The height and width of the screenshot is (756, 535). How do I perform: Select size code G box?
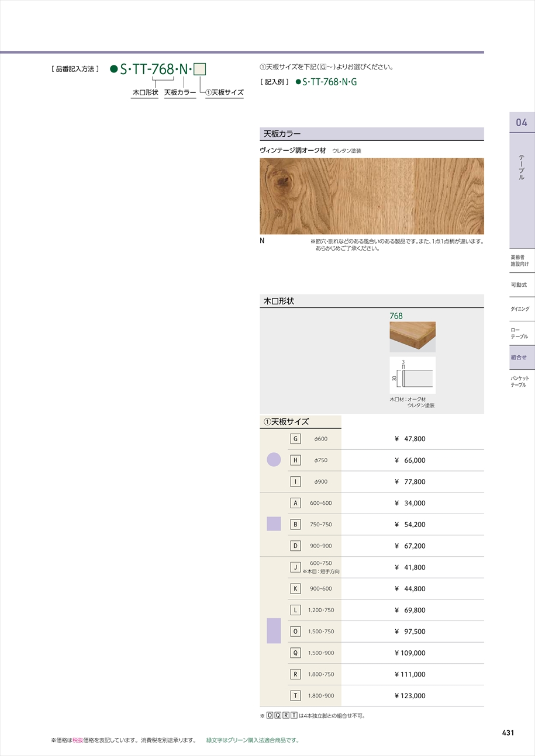295,439
